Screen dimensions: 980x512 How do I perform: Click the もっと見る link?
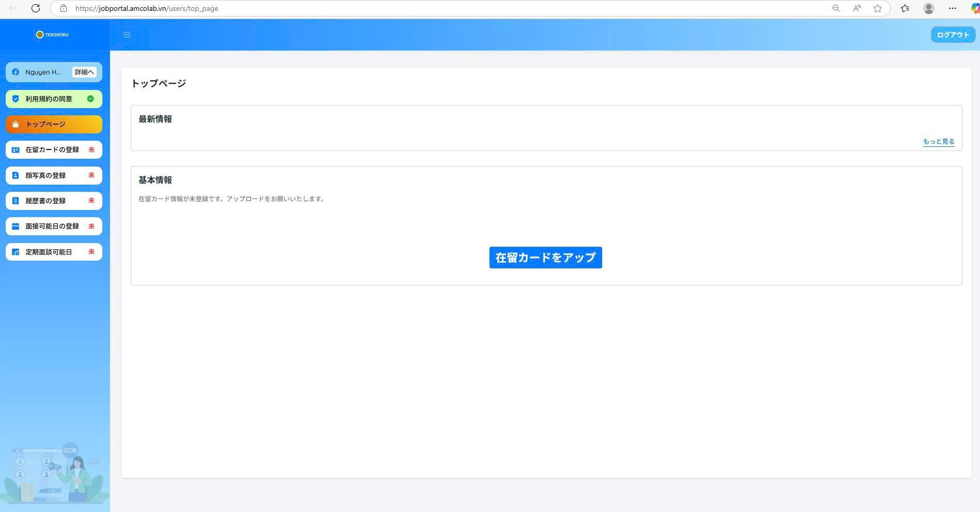pyautogui.click(x=938, y=142)
